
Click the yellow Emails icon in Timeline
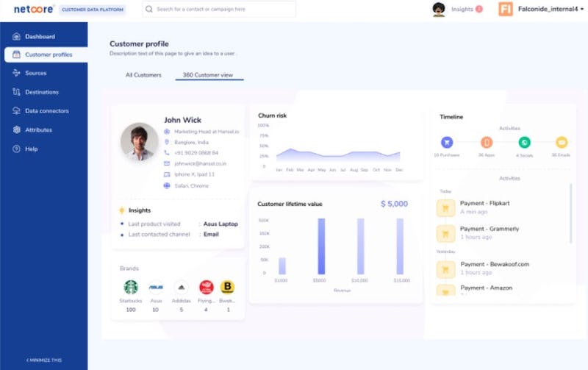click(562, 142)
